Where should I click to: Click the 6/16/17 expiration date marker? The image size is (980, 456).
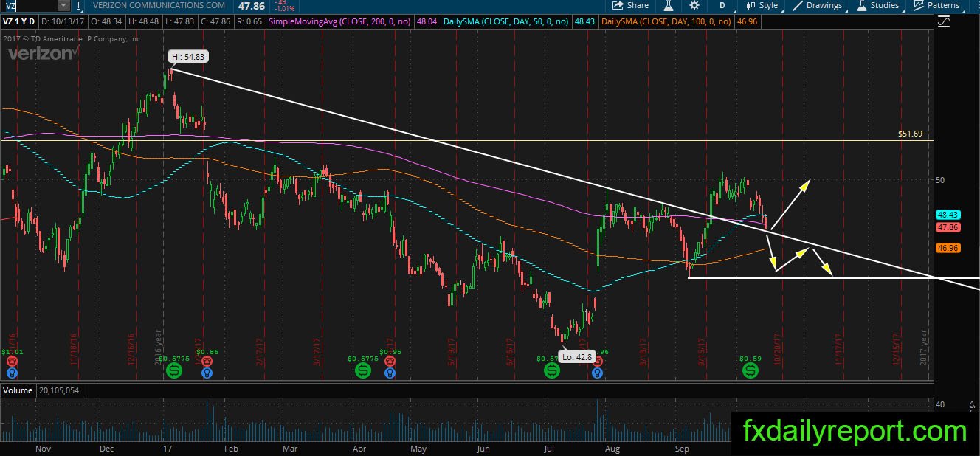tap(508, 353)
